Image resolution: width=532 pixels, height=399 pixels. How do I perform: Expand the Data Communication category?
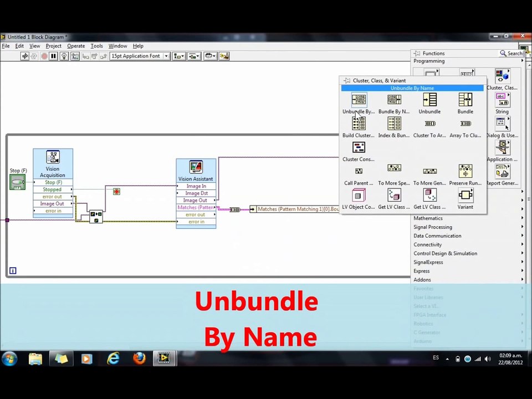pos(468,236)
